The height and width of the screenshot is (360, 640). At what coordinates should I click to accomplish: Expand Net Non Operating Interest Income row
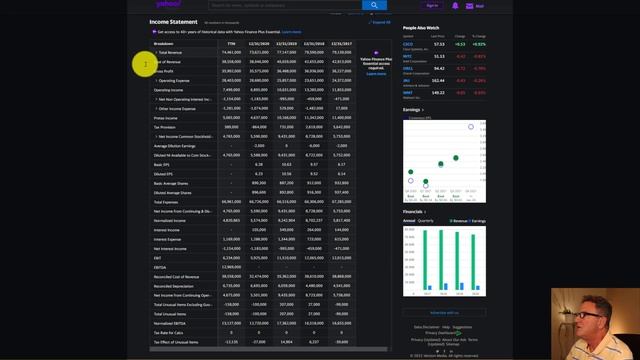(156, 99)
